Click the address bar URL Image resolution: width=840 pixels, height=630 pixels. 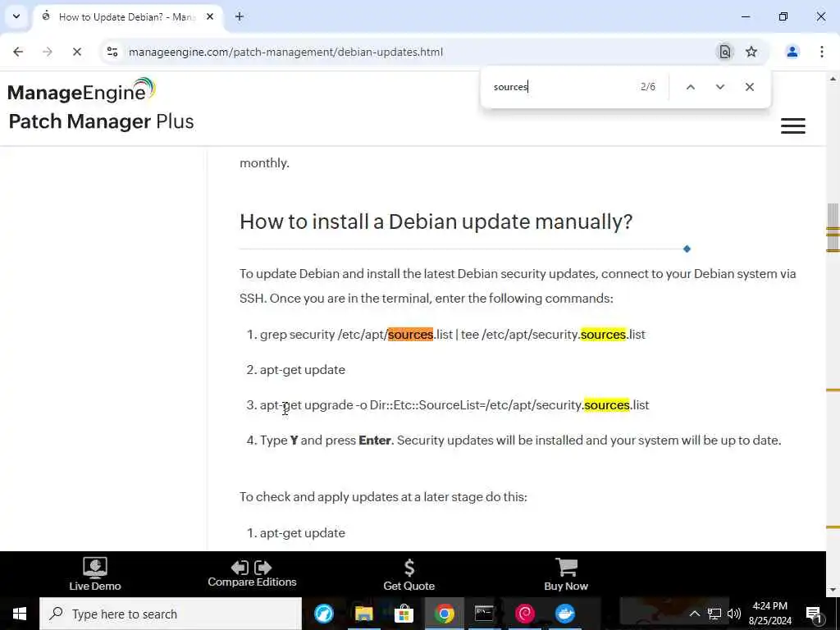pos(285,52)
